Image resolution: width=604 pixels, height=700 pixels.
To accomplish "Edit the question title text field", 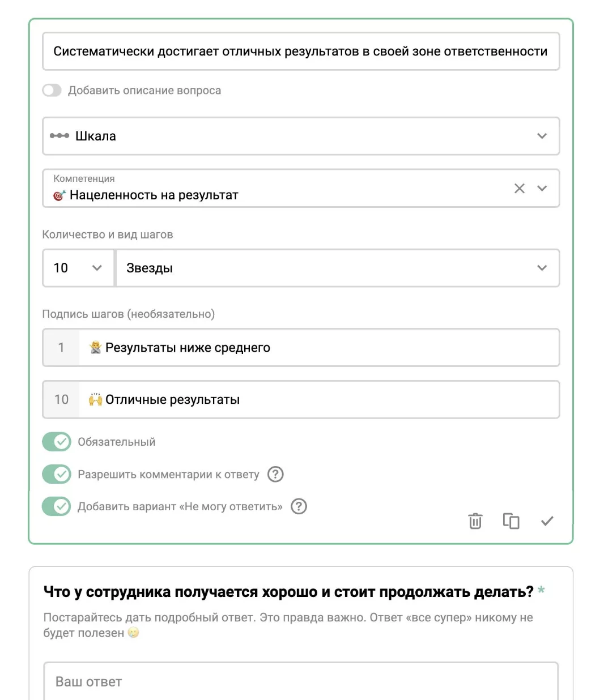I will click(300, 52).
